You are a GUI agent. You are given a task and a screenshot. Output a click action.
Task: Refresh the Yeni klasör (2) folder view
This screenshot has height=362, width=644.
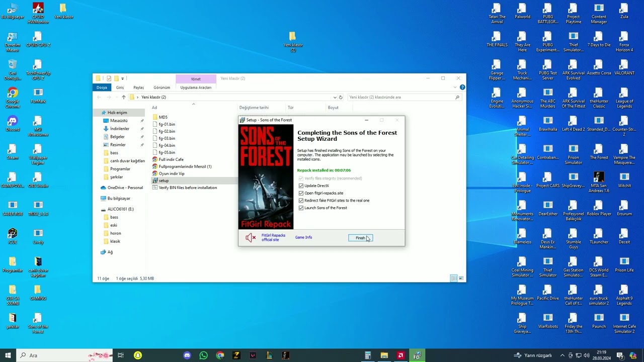(341, 97)
